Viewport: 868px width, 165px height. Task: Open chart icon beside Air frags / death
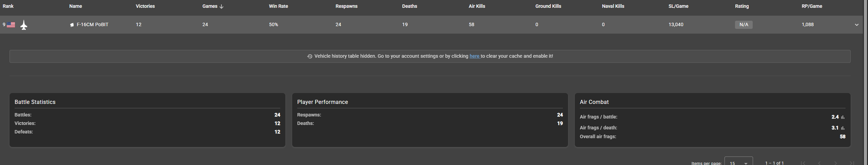click(843, 128)
